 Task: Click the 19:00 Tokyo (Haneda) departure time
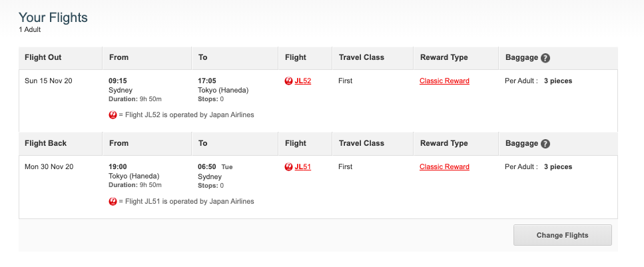(x=117, y=166)
